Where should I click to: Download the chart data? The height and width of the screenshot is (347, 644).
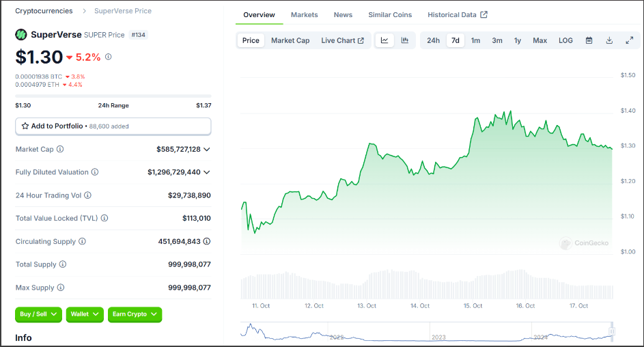(x=609, y=40)
